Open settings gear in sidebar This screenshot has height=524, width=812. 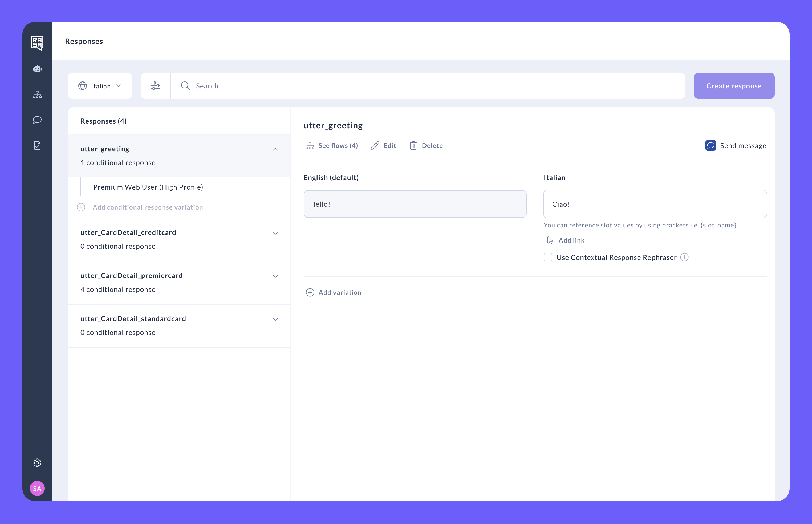[37, 462]
